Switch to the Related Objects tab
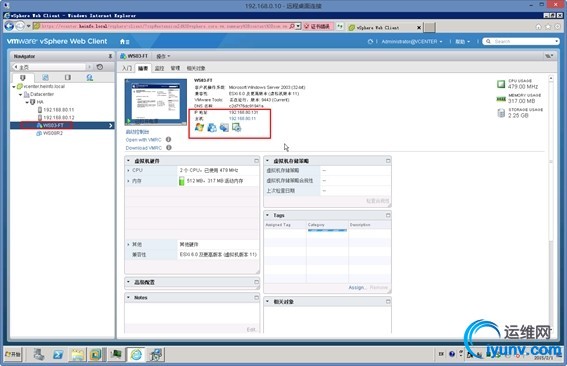 click(x=196, y=68)
